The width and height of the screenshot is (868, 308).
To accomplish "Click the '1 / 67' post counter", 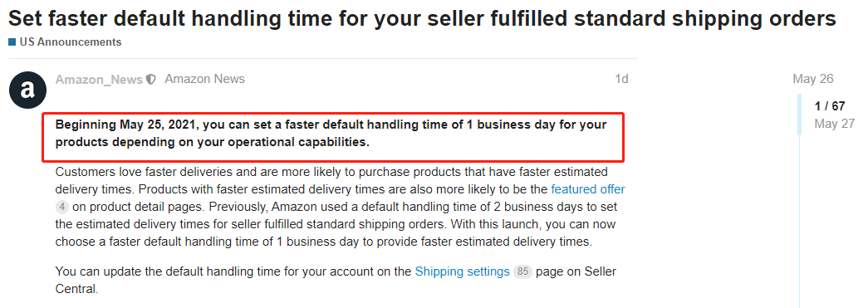I will click(x=830, y=106).
